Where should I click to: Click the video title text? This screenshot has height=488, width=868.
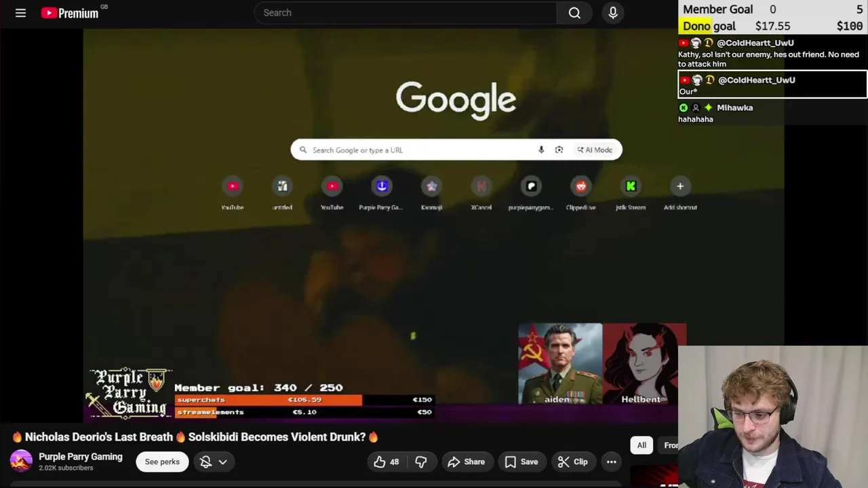pos(195,437)
